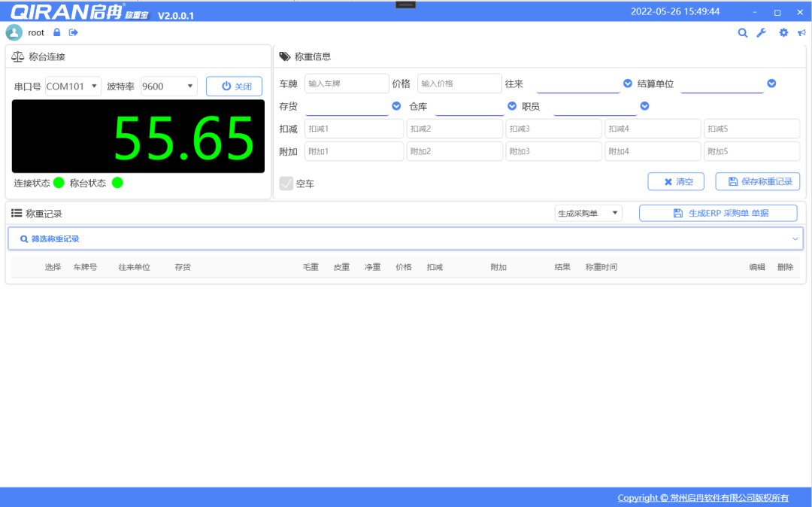Click the 关闭 disconnect button
The image size is (812, 507).
click(x=234, y=86)
